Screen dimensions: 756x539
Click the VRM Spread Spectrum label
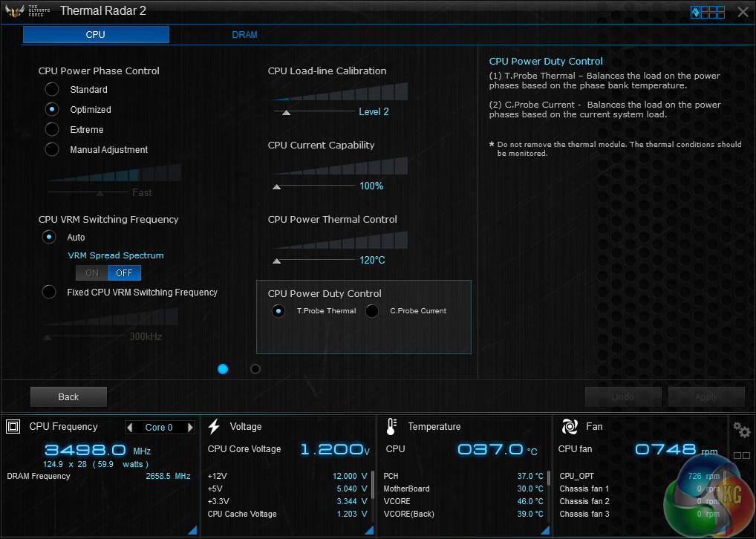pos(116,255)
